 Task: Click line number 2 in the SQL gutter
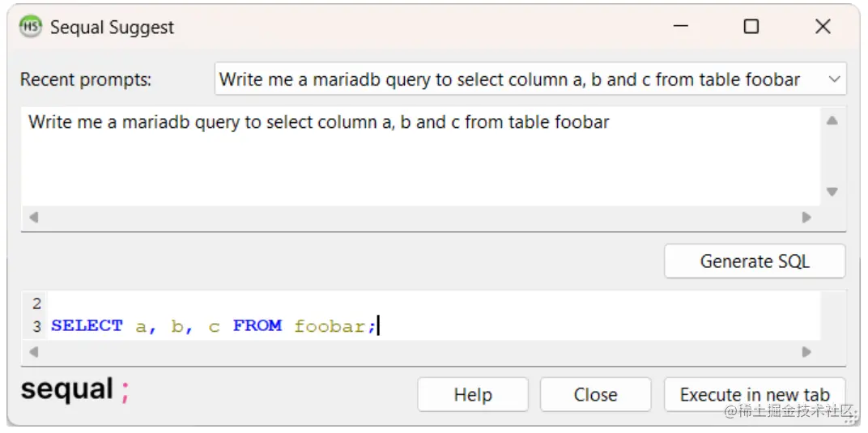[x=36, y=304]
